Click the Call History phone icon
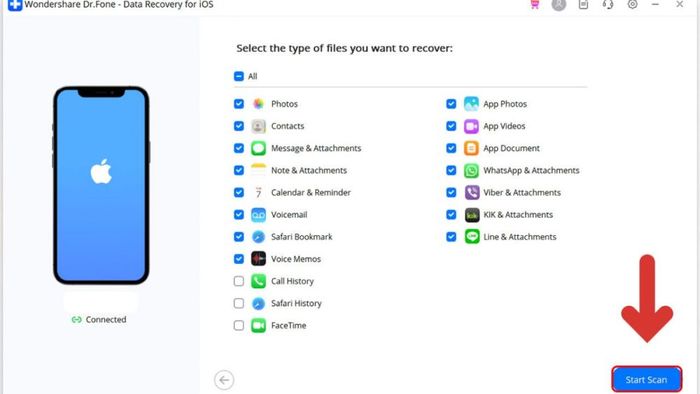The height and width of the screenshot is (394, 700). pos(258,281)
